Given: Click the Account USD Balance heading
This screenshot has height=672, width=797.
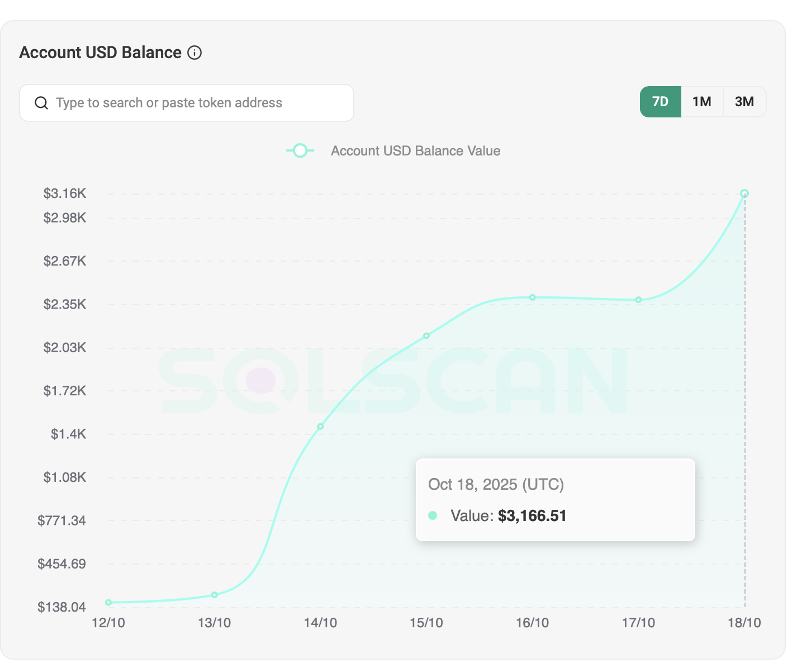Looking at the screenshot, I should [101, 53].
